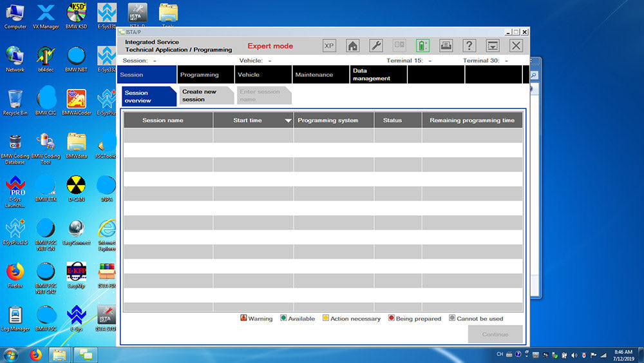Click the Status column header
This screenshot has height=363, width=644.
click(x=392, y=120)
